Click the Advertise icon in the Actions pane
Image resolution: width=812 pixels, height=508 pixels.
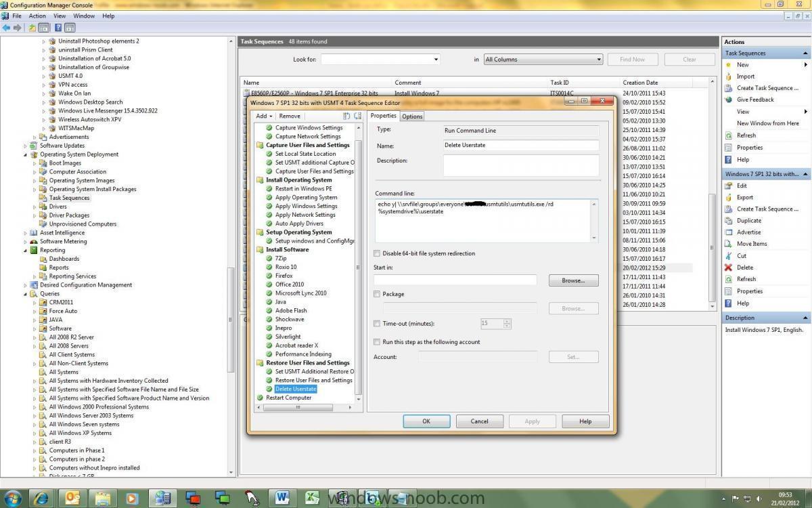tap(728, 232)
